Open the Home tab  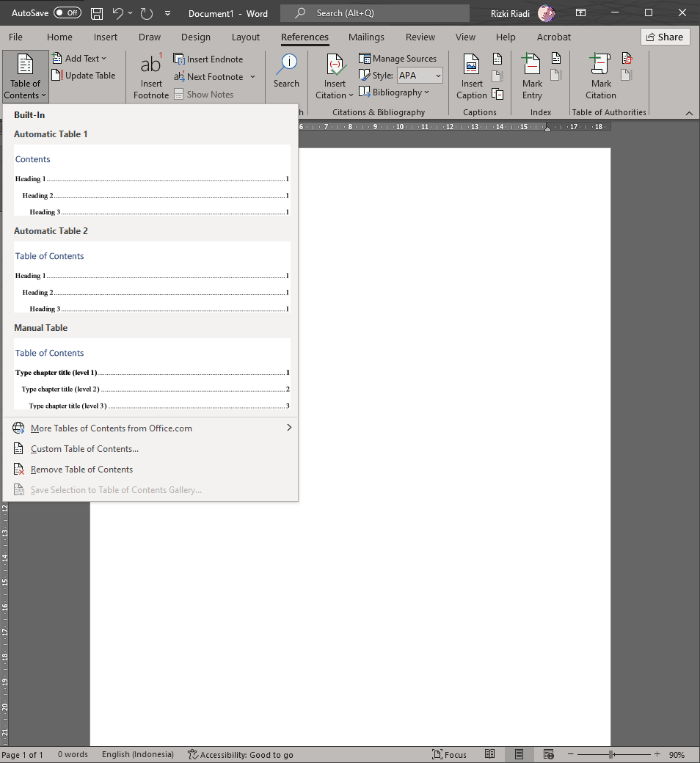59,37
